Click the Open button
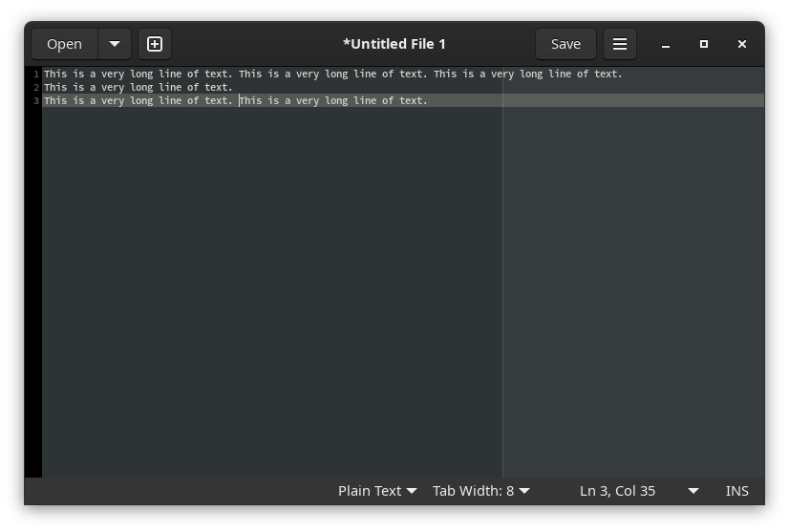This screenshot has height=532, width=789. pyautogui.click(x=64, y=44)
